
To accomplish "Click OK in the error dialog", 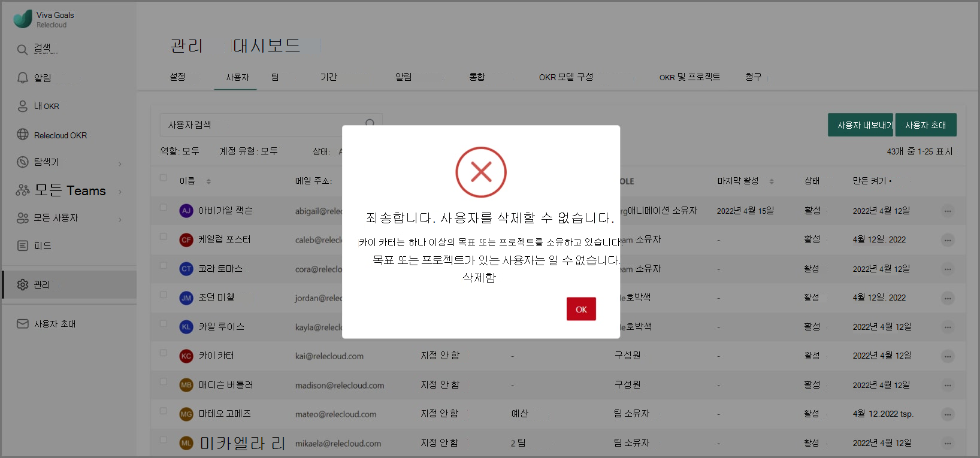I will click(581, 309).
